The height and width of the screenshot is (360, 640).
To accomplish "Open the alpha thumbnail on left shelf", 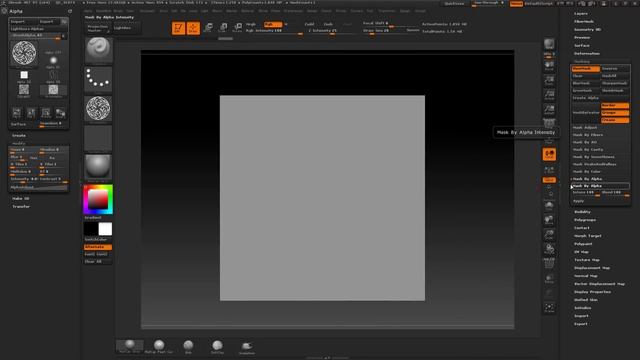I will pos(98,109).
